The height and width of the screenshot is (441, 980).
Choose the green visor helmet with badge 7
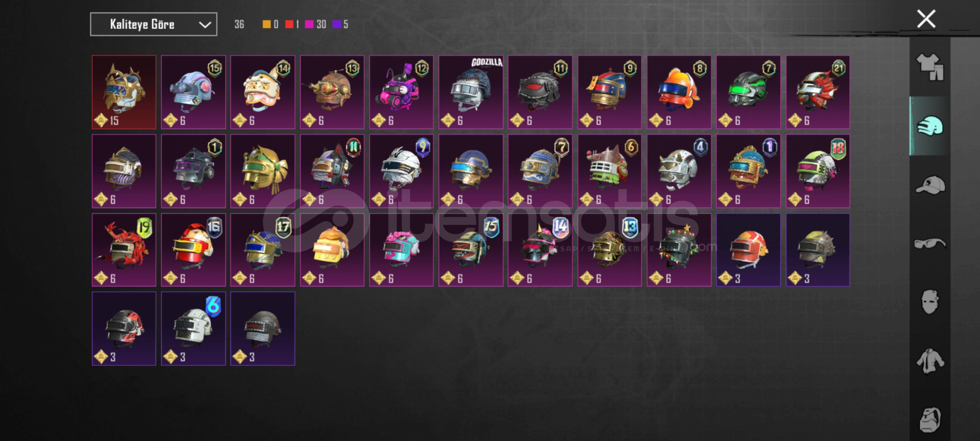(748, 92)
